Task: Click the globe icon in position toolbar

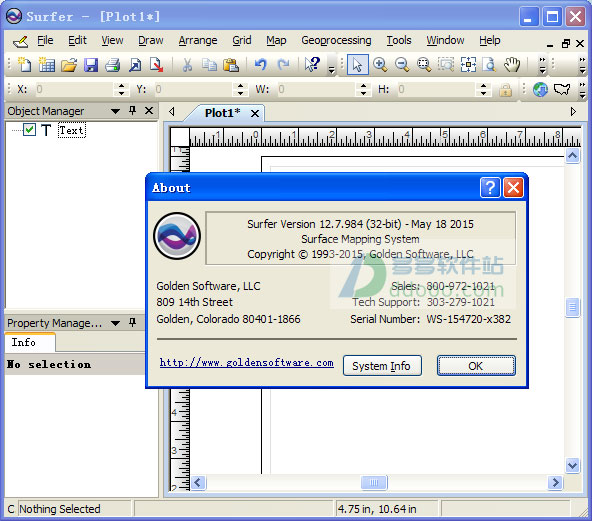Action: (x=540, y=89)
